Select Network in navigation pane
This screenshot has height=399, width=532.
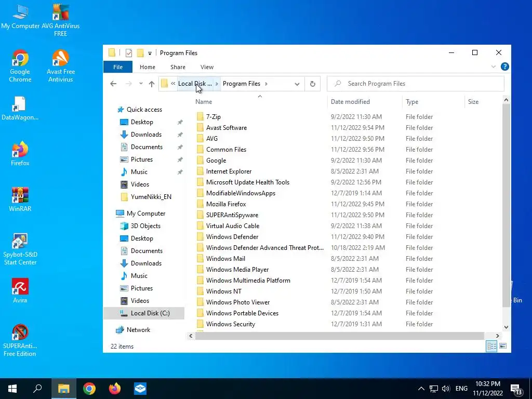coord(138,330)
